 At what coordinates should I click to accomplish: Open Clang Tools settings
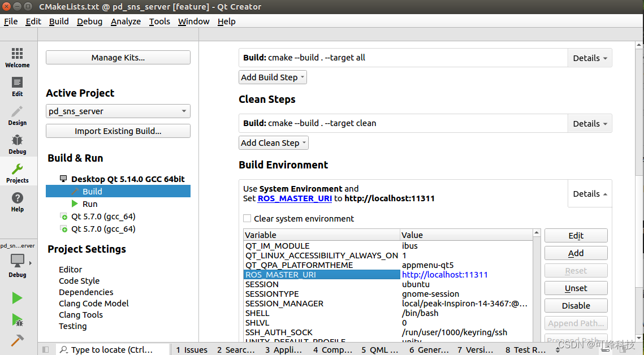[80, 315]
